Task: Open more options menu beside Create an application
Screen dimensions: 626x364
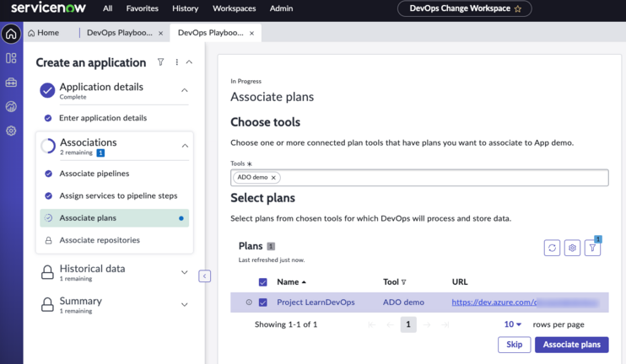Action: click(176, 62)
